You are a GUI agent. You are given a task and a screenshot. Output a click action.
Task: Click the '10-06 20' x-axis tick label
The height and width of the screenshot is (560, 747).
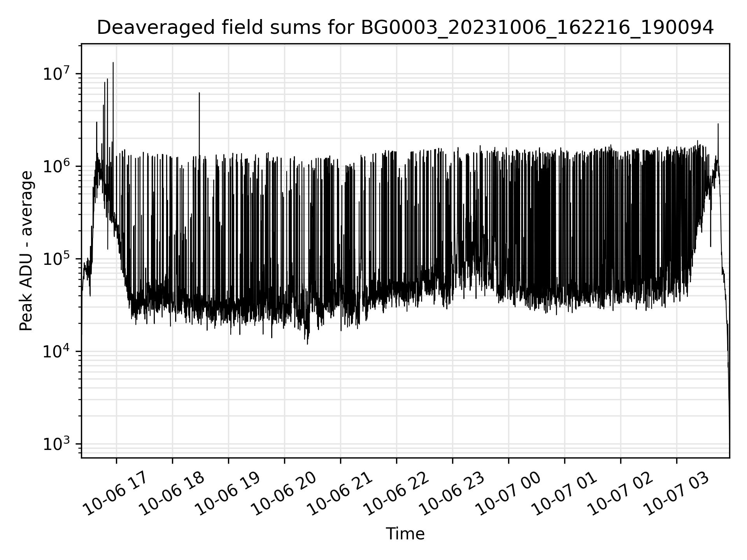point(285,493)
